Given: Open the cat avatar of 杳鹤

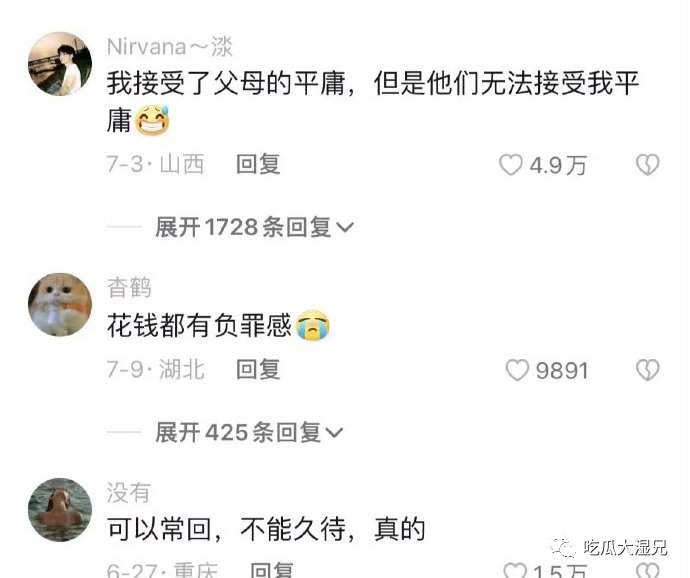Looking at the screenshot, I should click(60, 305).
